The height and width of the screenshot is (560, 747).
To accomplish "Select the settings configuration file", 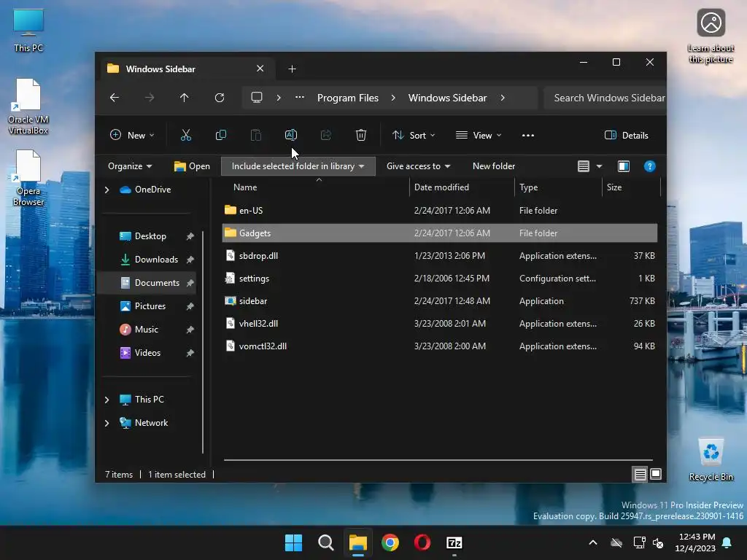I will click(x=440, y=278).
